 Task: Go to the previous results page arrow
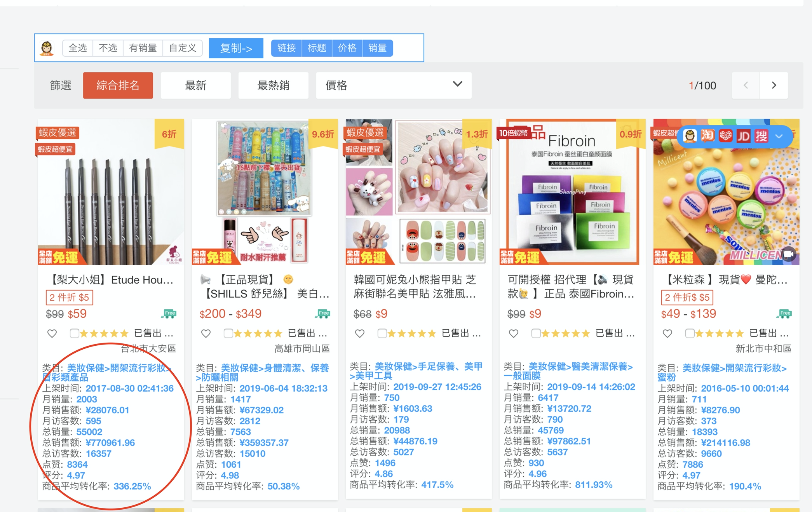click(x=746, y=85)
